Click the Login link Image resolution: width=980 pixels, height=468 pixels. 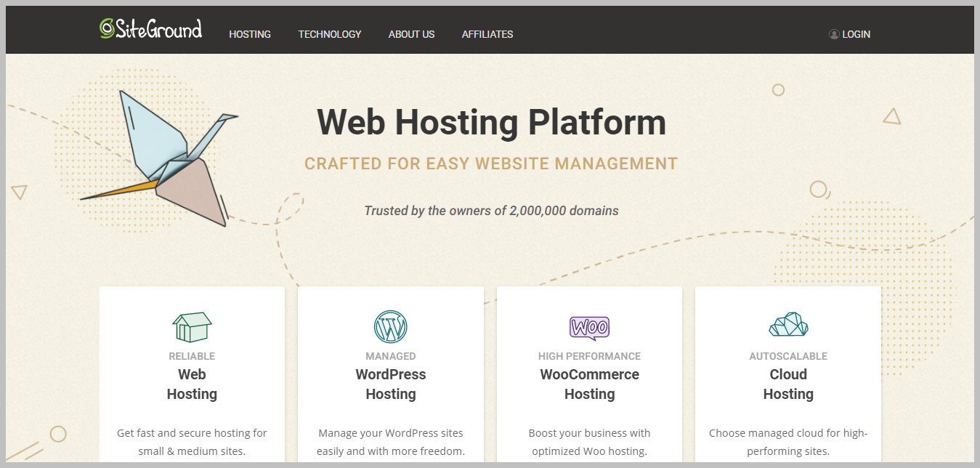pyautogui.click(x=856, y=34)
